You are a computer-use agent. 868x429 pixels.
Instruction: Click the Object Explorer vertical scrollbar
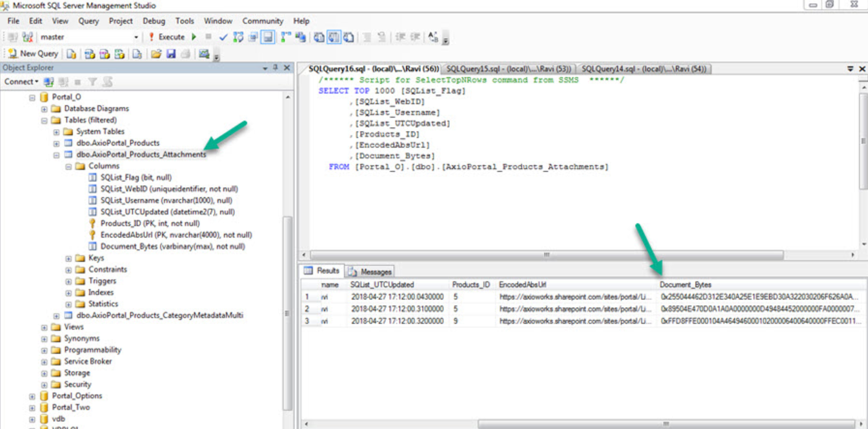tap(288, 313)
